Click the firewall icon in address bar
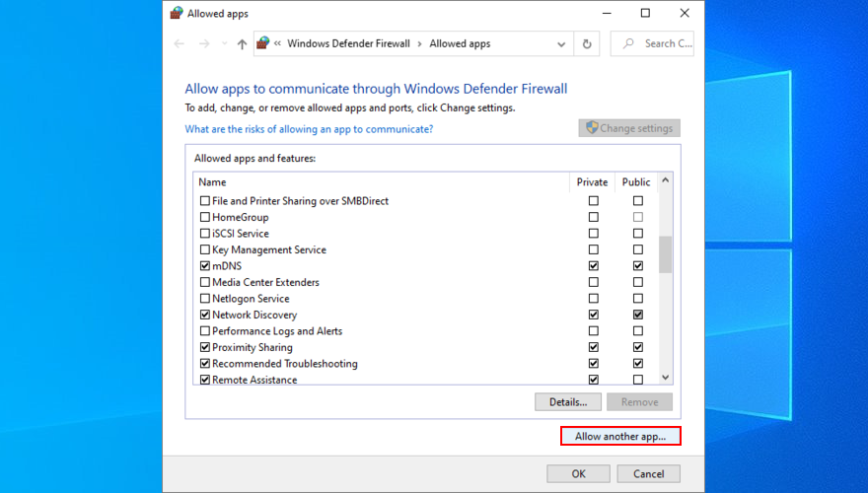Screen dimensions: 868x493 pos(263,43)
